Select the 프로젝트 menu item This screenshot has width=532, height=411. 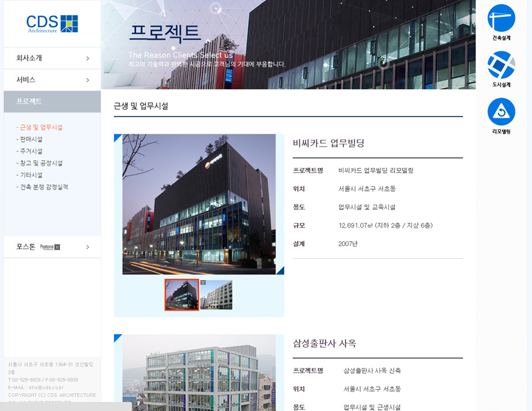point(30,102)
